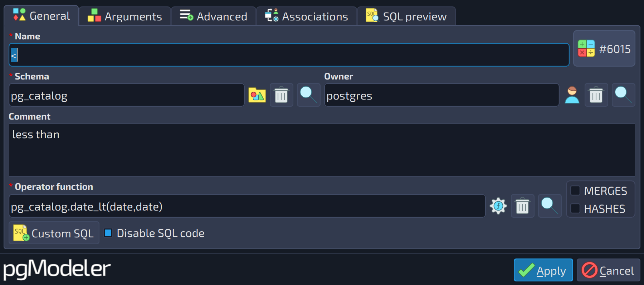Browse operator functions with magnifier icon
Screen dimensions: 644x285
(x=550, y=206)
